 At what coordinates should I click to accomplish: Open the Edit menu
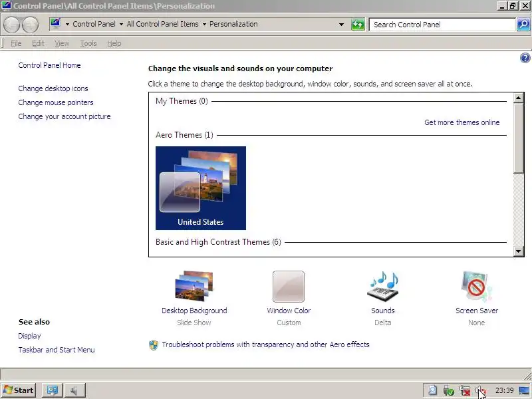[38, 43]
